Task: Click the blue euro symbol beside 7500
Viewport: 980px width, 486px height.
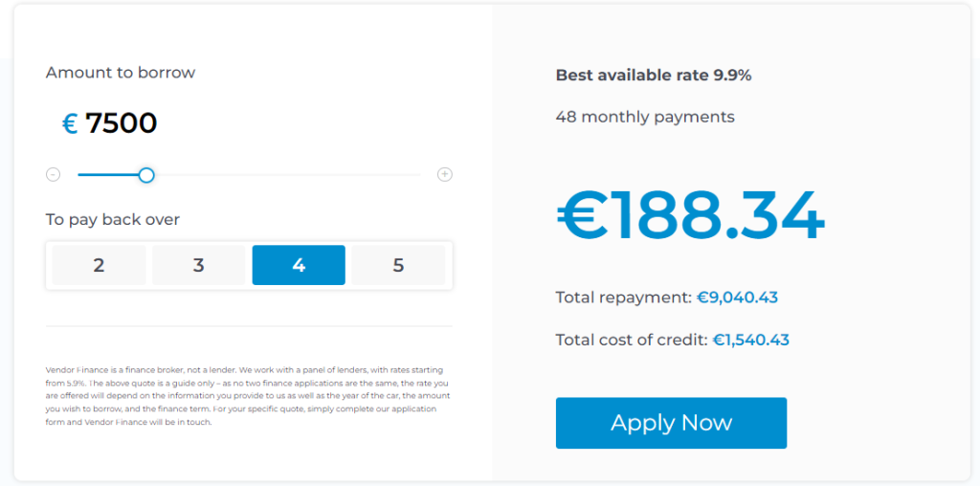Action: coord(70,123)
